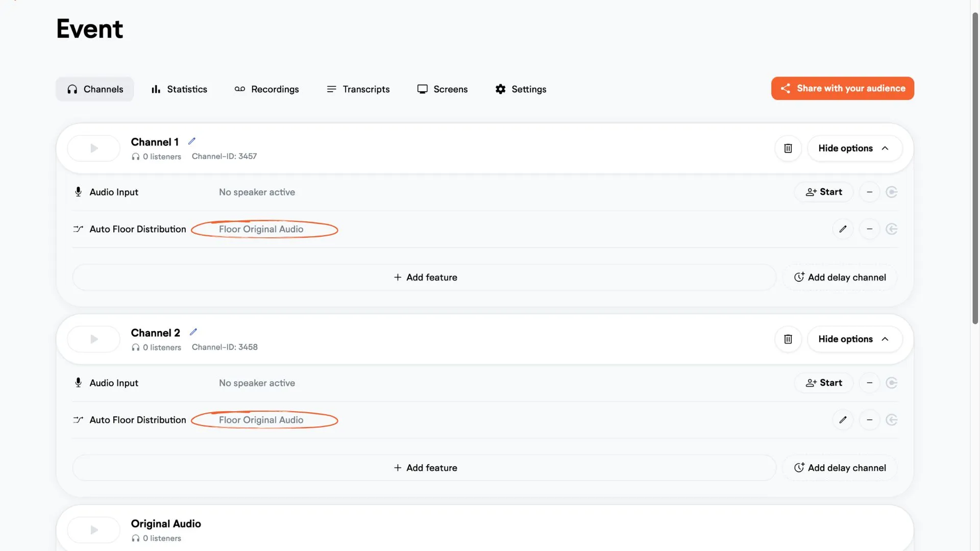Collapse Channel 1 with Hide options
Image resolution: width=980 pixels, height=551 pixels.
(x=855, y=148)
